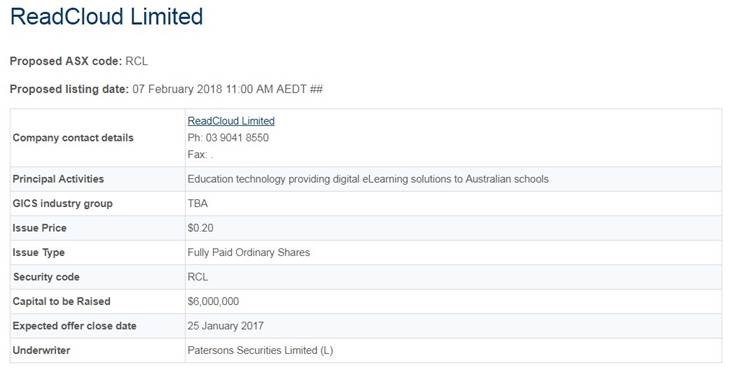Click the Principal Activities row label
This screenshot has height=370, width=753.
[58, 179]
